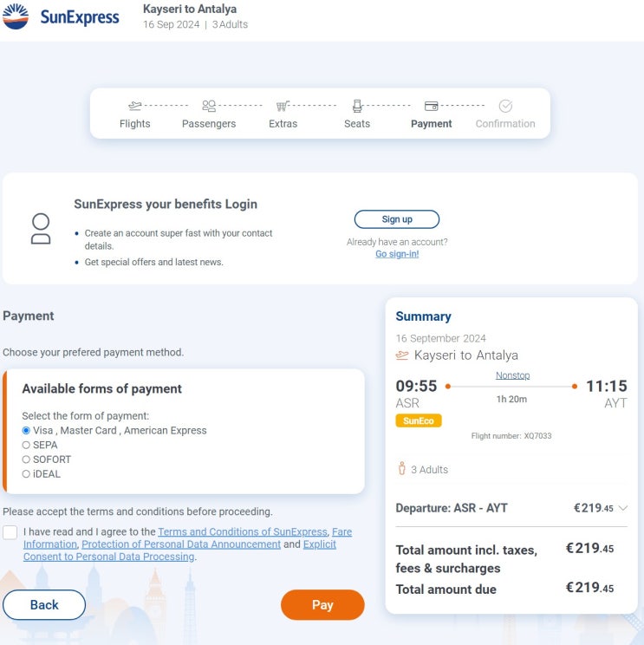644x645 pixels.
Task: Go to the Flights step label
Action: [x=134, y=124]
